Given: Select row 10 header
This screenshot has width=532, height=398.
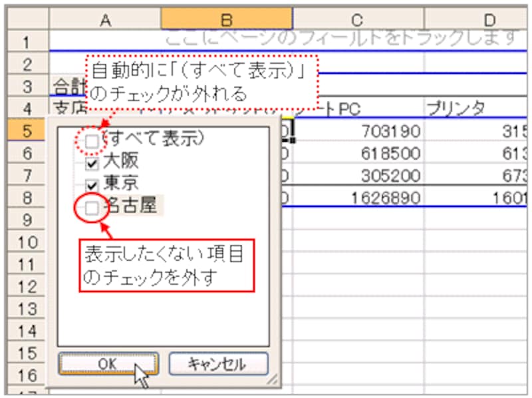Looking at the screenshot, I should [x=27, y=242].
